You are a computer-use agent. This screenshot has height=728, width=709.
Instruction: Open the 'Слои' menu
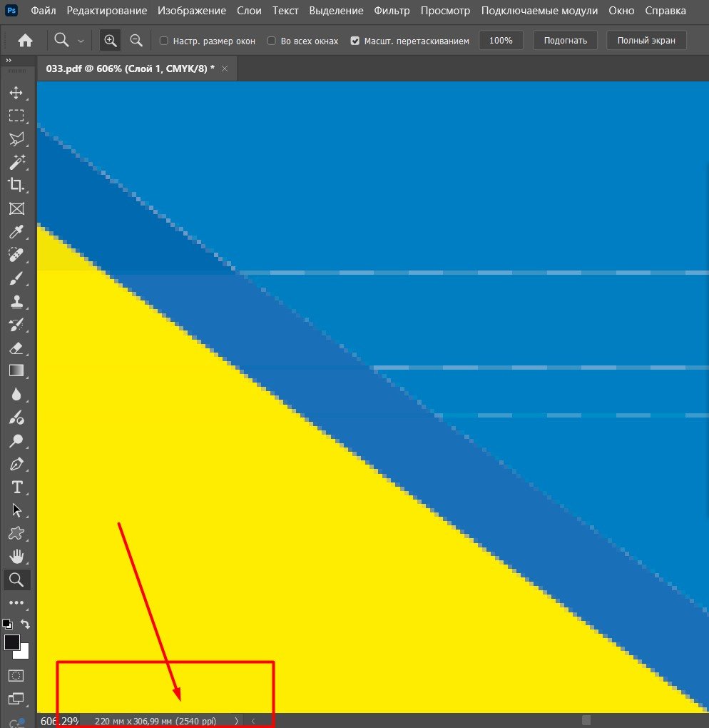click(249, 11)
